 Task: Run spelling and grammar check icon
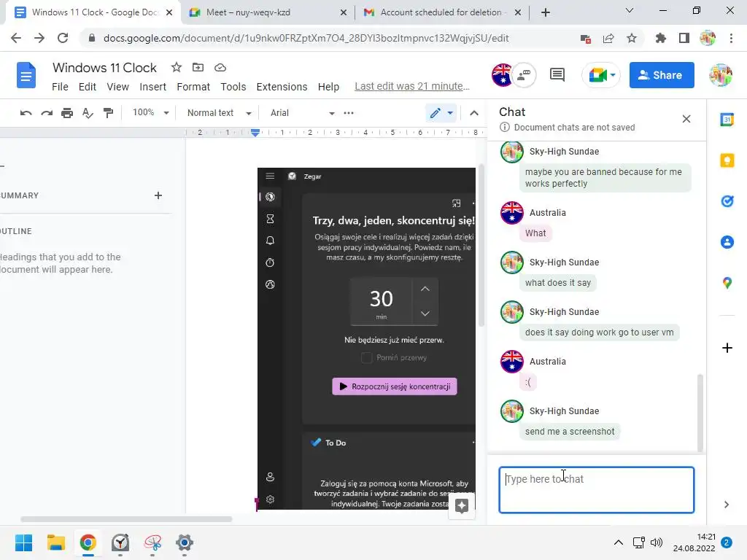click(x=88, y=113)
